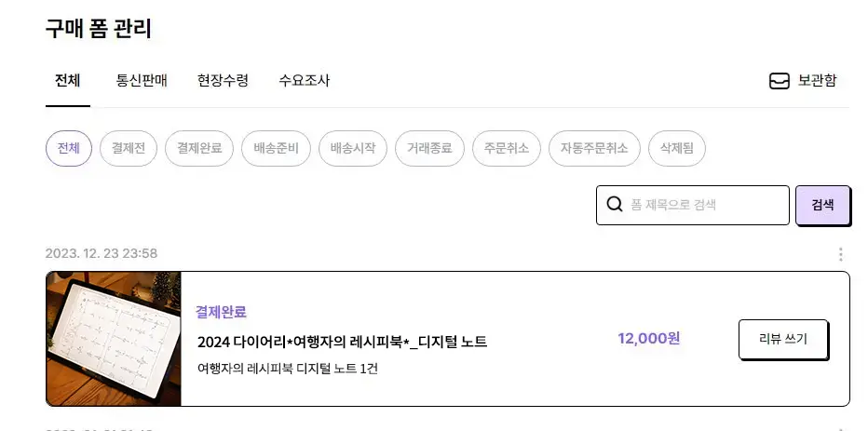Show 주문취소 orders
The height and width of the screenshot is (431, 868).
point(507,149)
